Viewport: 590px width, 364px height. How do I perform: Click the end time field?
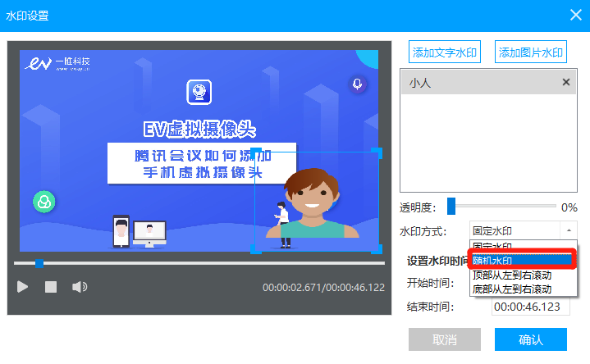click(x=531, y=307)
